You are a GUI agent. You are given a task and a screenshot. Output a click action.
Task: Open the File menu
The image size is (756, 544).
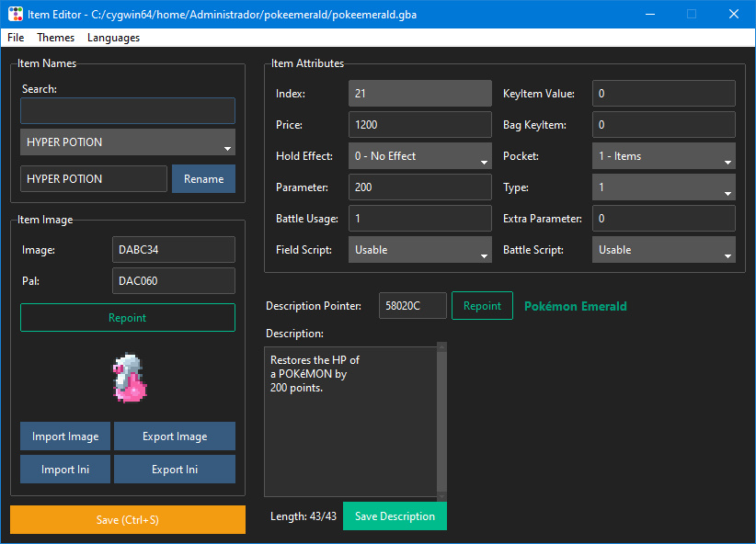point(16,38)
